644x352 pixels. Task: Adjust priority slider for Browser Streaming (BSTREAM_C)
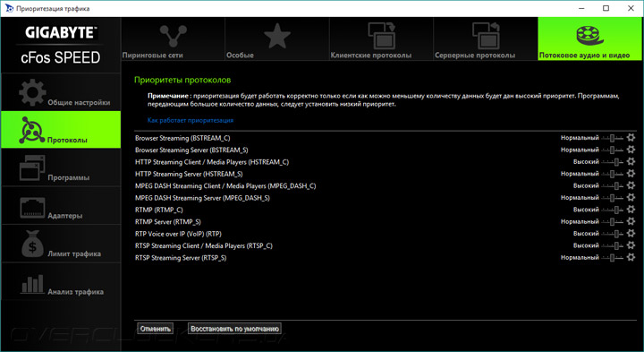[x=613, y=138]
